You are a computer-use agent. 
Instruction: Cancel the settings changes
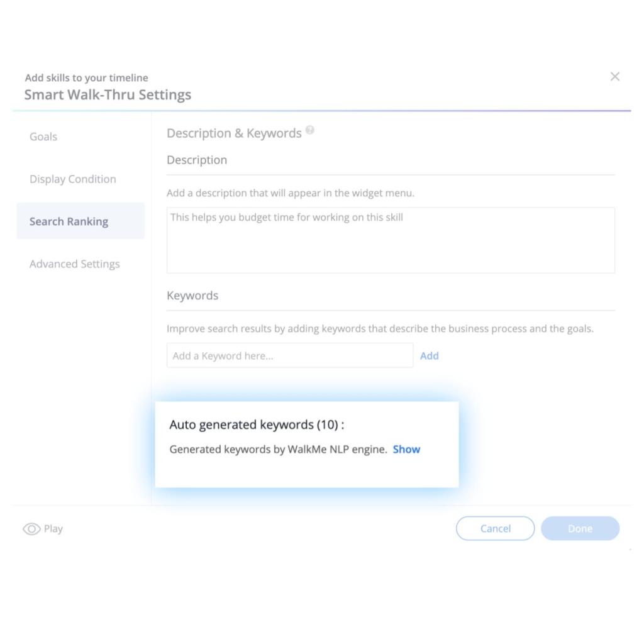click(x=495, y=529)
